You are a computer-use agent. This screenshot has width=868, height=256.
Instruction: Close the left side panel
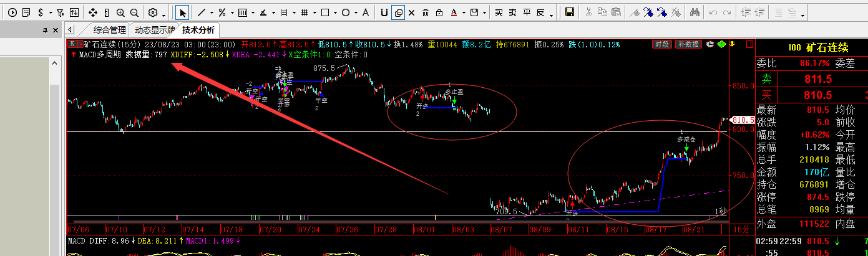pyautogui.click(x=56, y=30)
